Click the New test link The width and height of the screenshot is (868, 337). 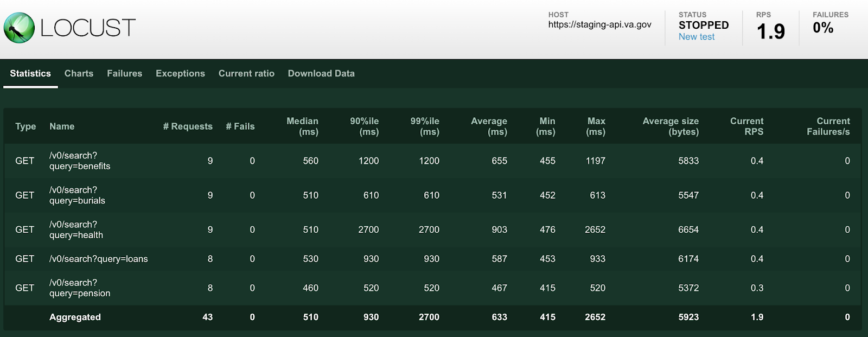coord(697,37)
